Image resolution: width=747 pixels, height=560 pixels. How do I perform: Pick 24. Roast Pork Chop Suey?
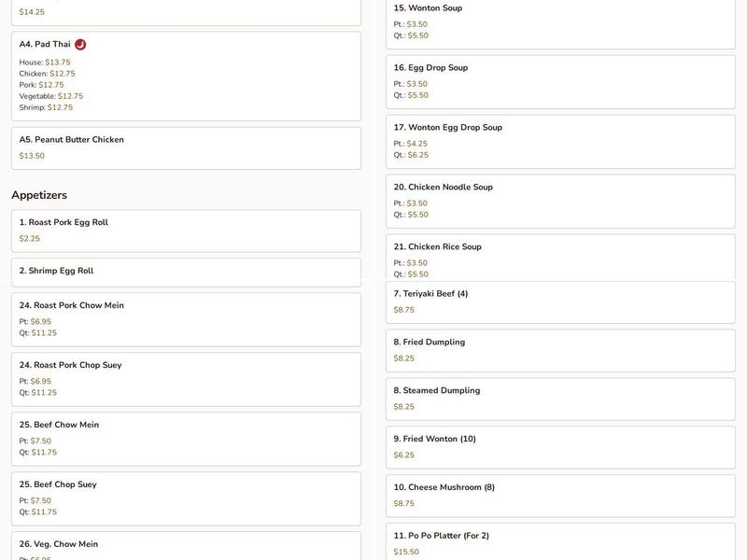click(x=186, y=379)
